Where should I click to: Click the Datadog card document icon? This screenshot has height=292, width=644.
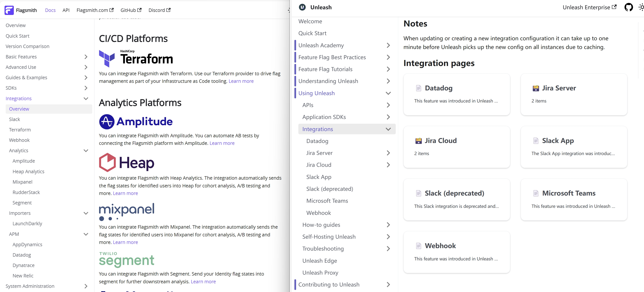tap(418, 88)
